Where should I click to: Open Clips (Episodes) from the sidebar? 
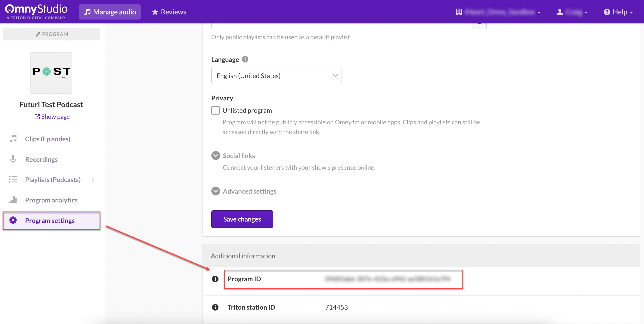(x=47, y=139)
